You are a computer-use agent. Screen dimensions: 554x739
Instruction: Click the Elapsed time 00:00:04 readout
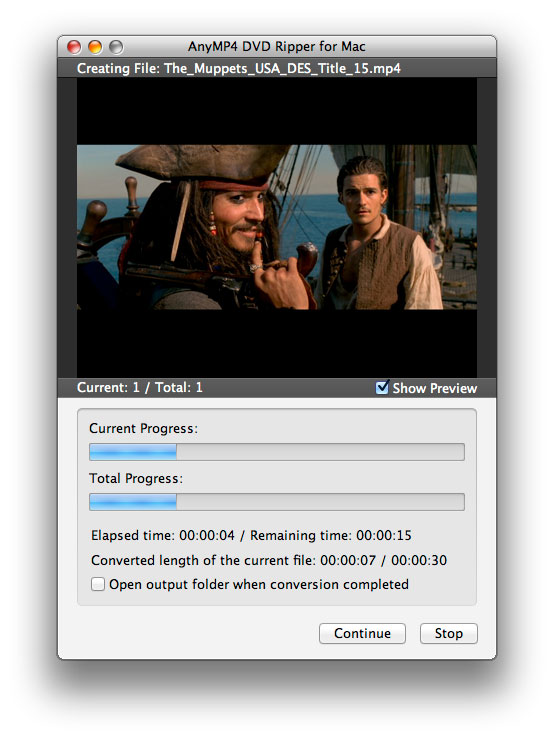pyautogui.click(x=163, y=535)
